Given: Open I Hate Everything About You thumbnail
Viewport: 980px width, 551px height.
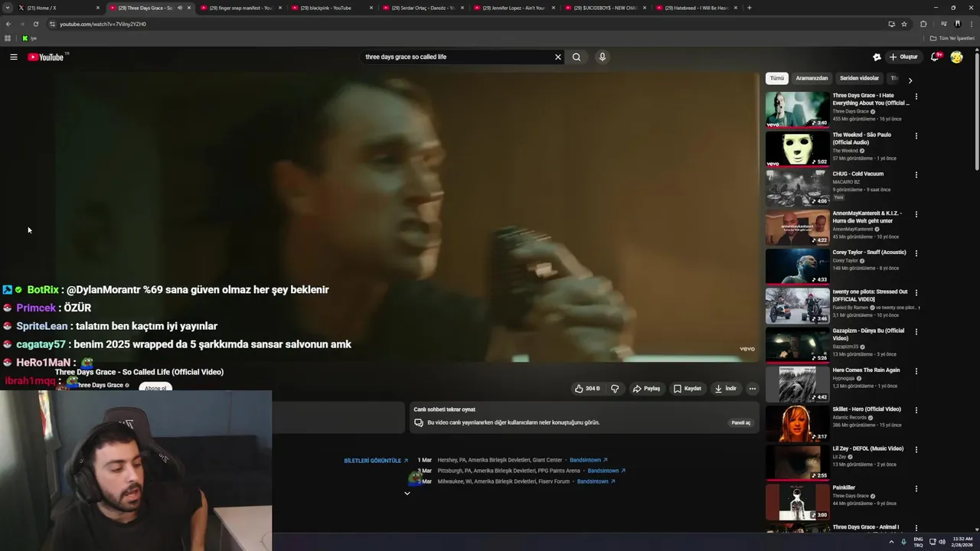Looking at the screenshot, I should pyautogui.click(x=797, y=109).
